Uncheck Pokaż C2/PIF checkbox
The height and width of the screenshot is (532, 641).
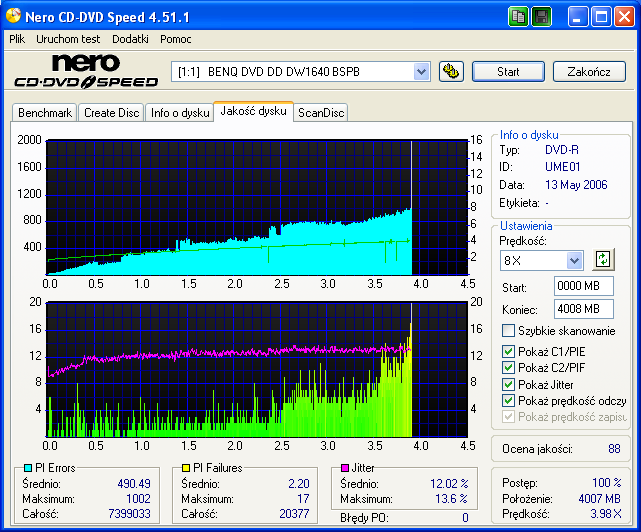click(x=508, y=368)
